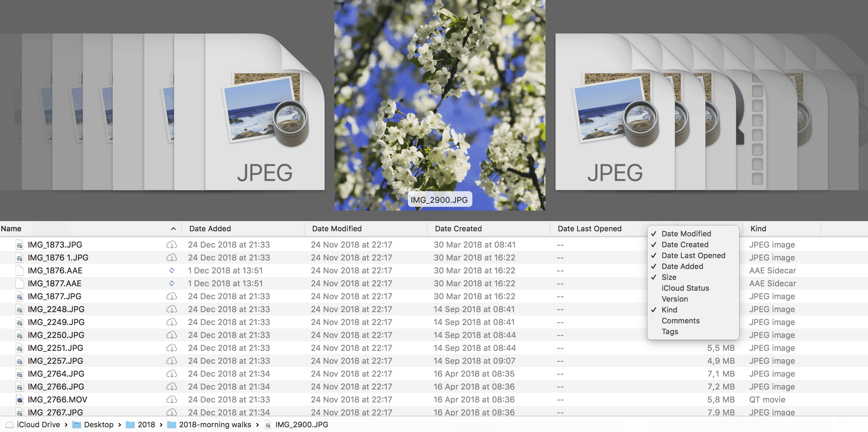
Task: Disable the Kind column option
Action: [x=669, y=310]
